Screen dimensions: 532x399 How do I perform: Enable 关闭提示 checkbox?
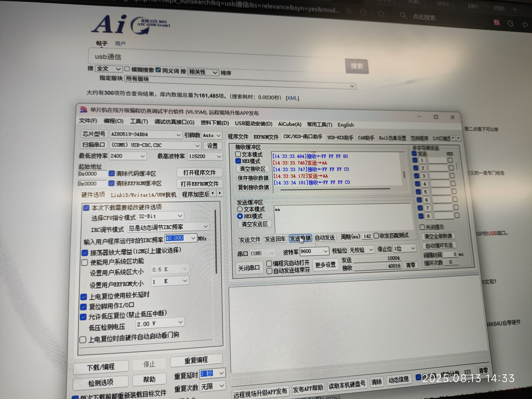pyautogui.click(x=422, y=227)
